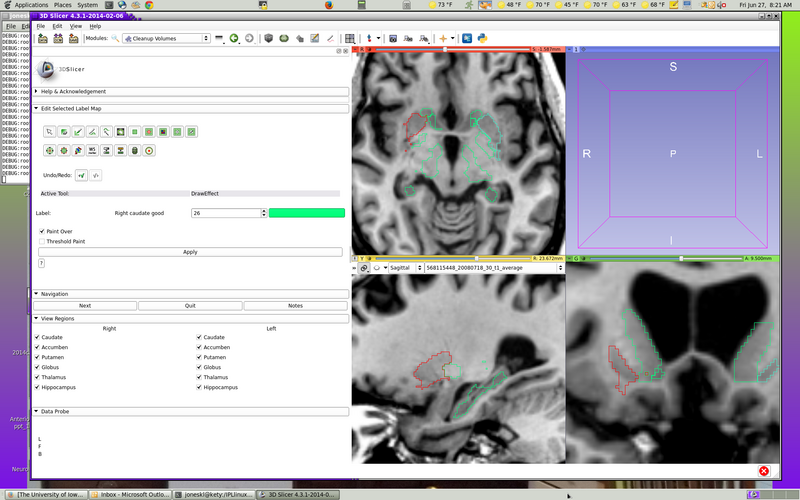The image size is (800, 500).
Task: Click the Python interactor icon in toolbar
Action: pos(481,38)
